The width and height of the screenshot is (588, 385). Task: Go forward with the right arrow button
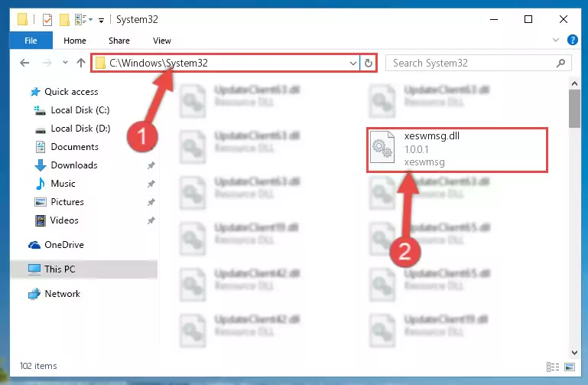47,63
